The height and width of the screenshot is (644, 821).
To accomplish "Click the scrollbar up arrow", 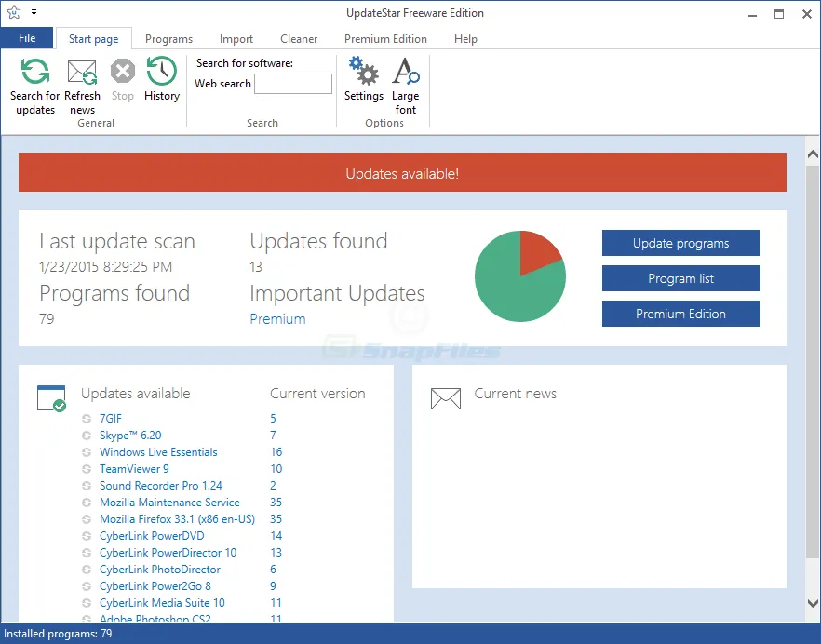I will click(x=813, y=154).
